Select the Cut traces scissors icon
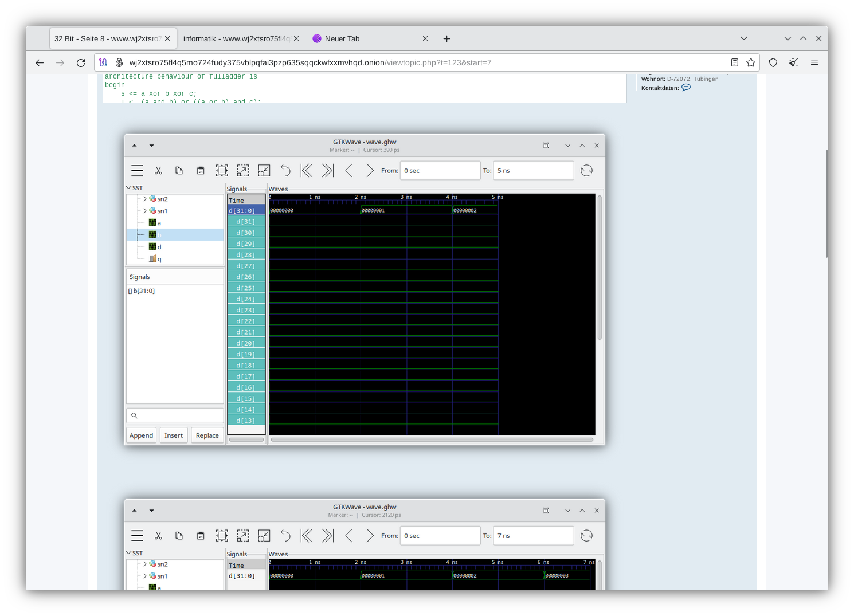 158,170
